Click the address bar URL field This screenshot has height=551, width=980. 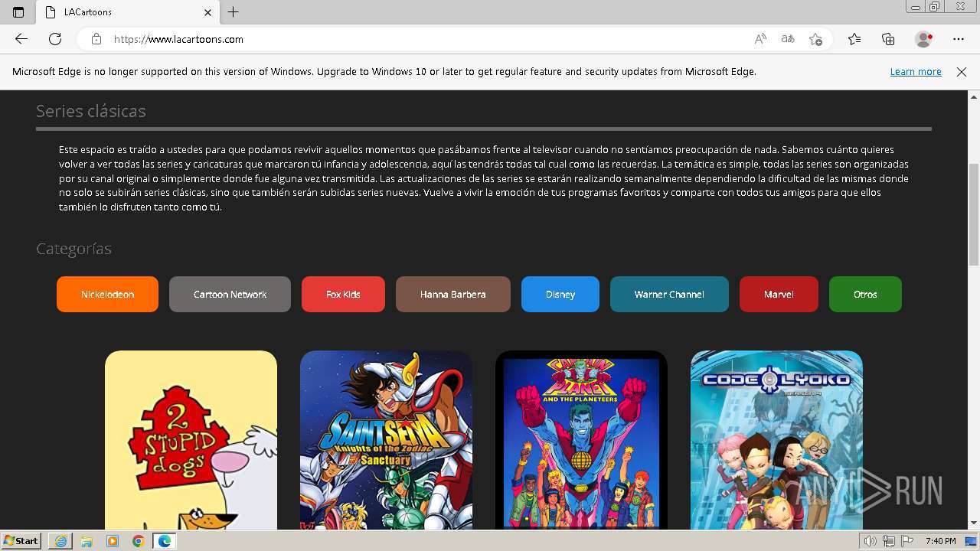(429, 39)
